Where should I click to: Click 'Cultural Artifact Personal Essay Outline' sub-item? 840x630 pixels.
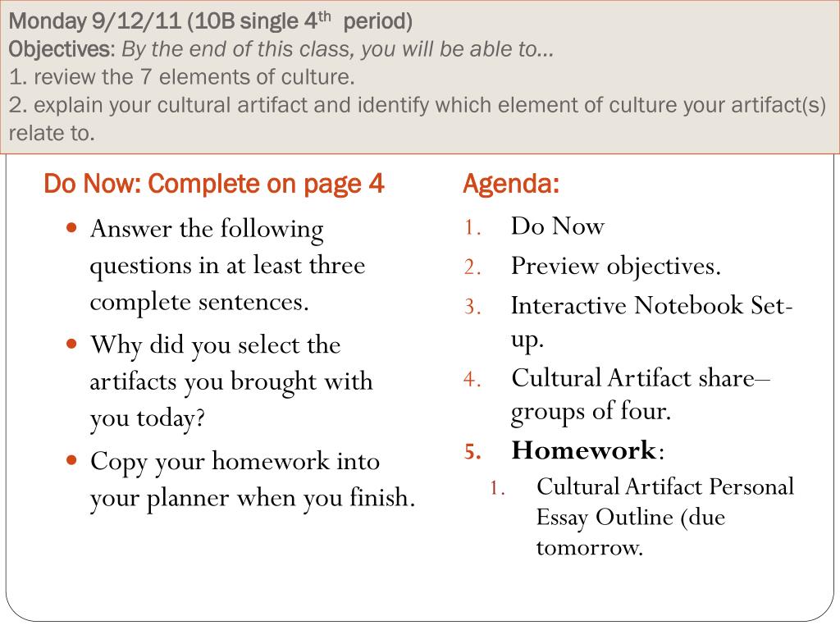pos(665,517)
